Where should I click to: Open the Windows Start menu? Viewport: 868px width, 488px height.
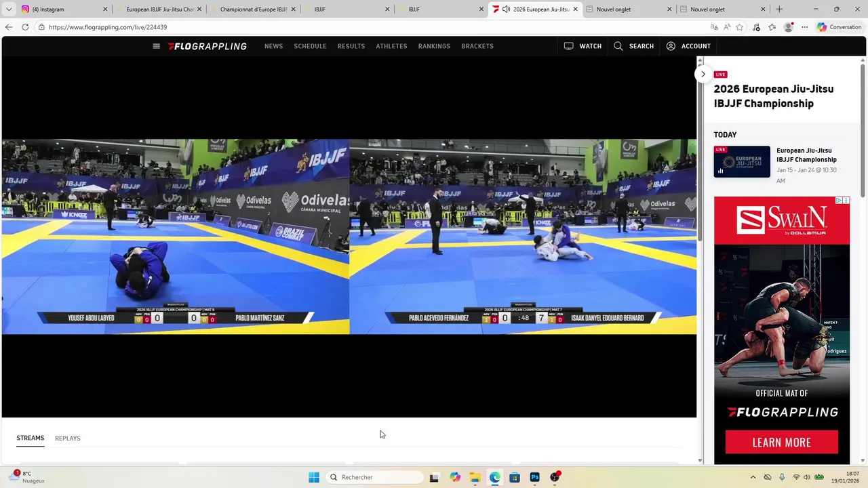pyautogui.click(x=313, y=477)
